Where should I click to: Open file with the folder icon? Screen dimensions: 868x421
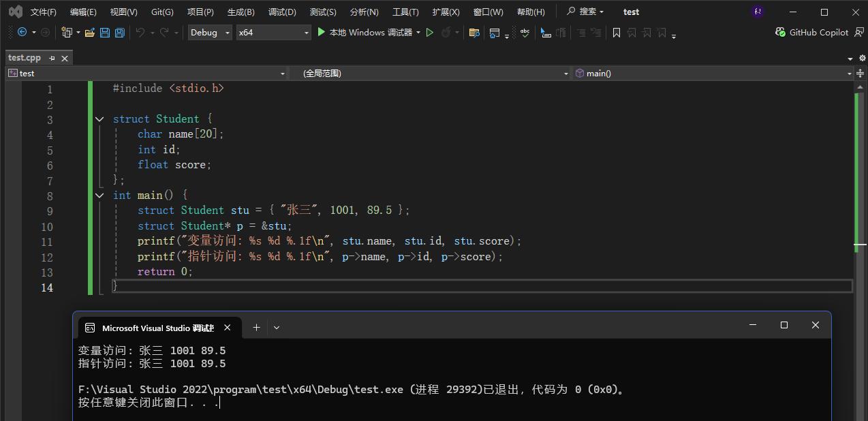click(x=89, y=32)
